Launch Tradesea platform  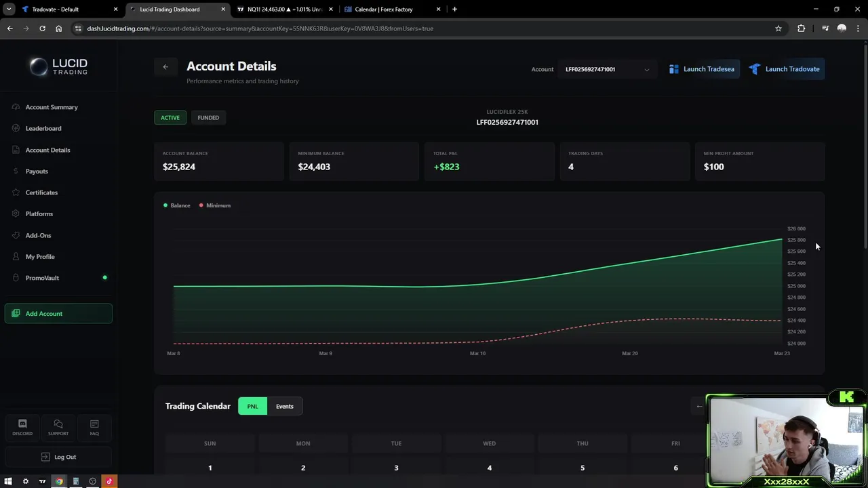click(702, 69)
